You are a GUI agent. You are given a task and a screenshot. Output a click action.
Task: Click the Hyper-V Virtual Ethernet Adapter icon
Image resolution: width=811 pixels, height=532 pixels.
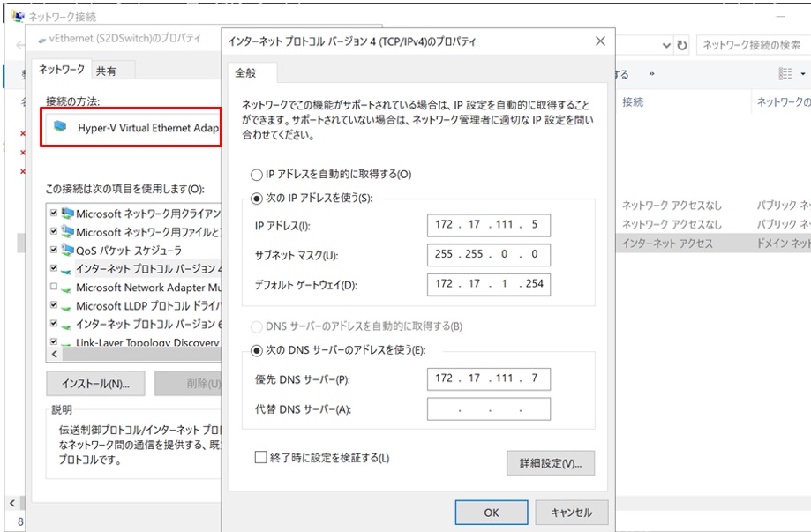click(x=60, y=127)
